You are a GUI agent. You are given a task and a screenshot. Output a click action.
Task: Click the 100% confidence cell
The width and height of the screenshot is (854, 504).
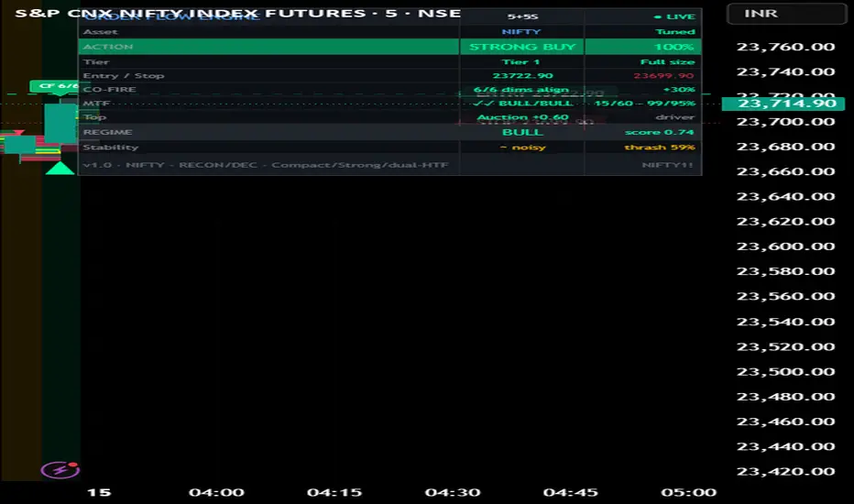pyautogui.click(x=643, y=47)
